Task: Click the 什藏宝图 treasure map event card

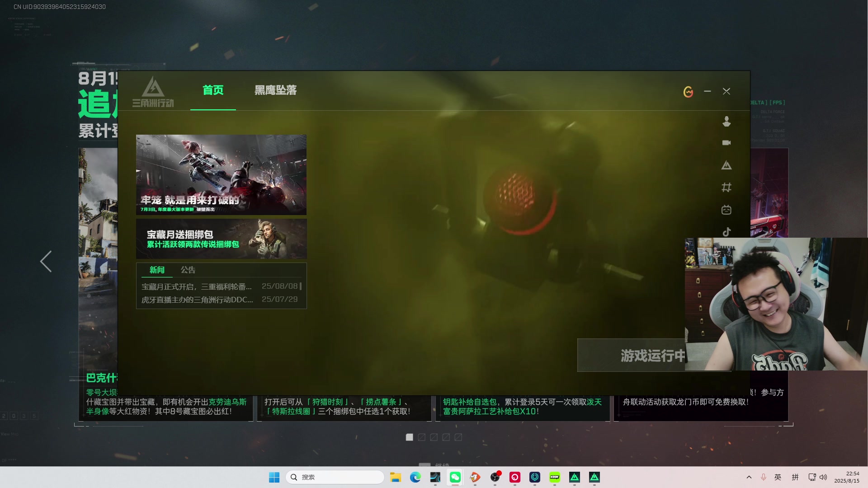Action: point(166,406)
